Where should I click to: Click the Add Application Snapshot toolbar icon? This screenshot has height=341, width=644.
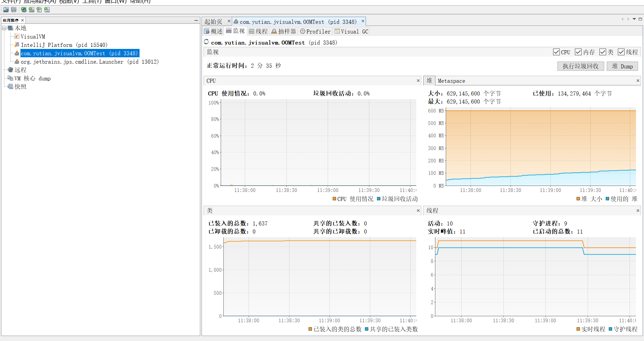47,10
